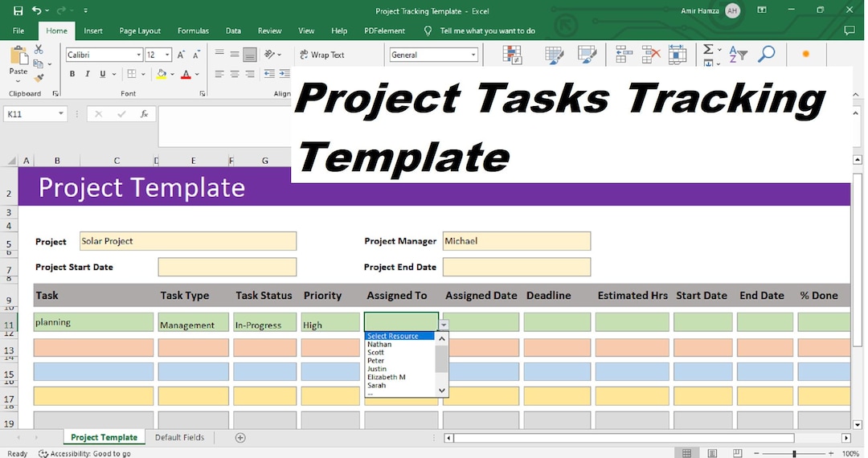
Task: Switch to the Page Layout tab
Action: click(140, 31)
